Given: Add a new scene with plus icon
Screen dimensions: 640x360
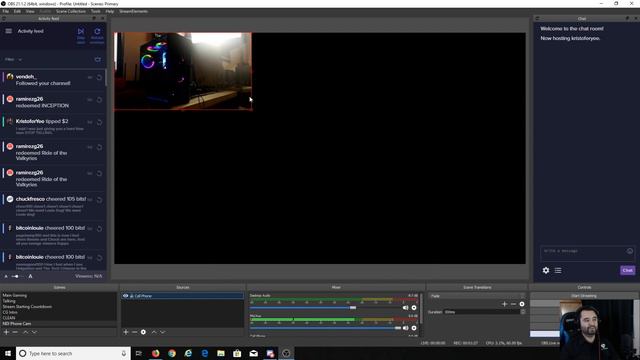Looking at the screenshot, I should pyautogui.click(x=6, y=332).
